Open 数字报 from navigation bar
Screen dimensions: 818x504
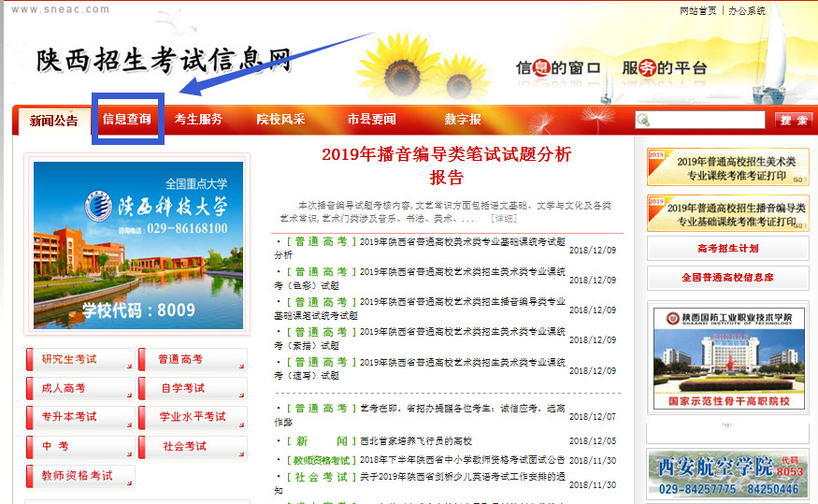tap(463, 120)
